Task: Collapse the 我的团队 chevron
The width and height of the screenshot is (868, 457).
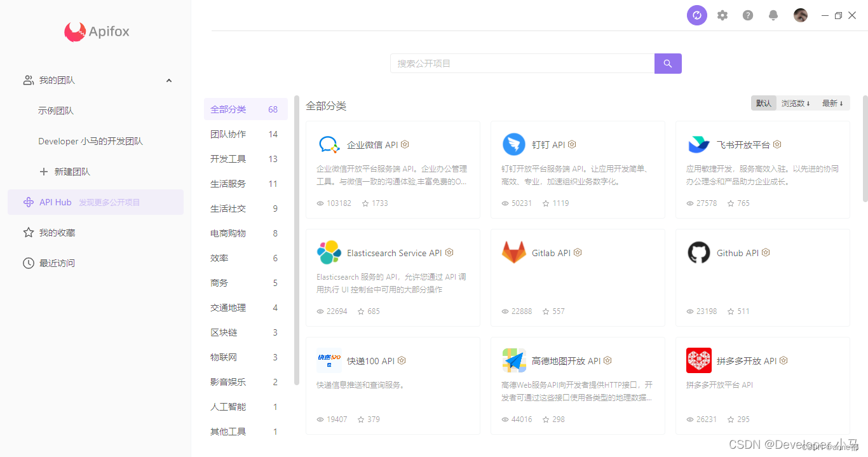Action: coord(169,81)
